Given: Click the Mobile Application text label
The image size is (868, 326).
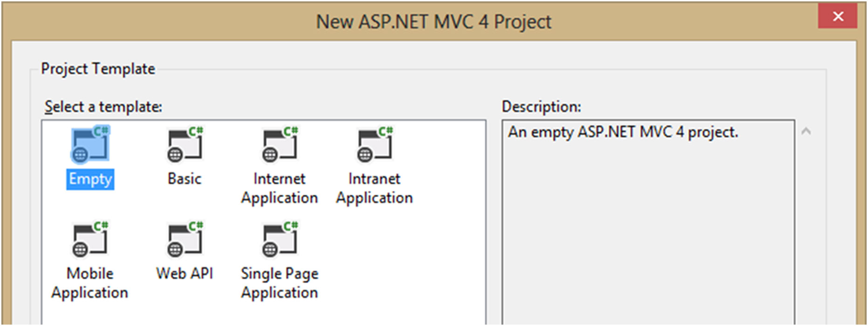Looking at the screenshot, I should pyautogui.click(x=90, y=283).
